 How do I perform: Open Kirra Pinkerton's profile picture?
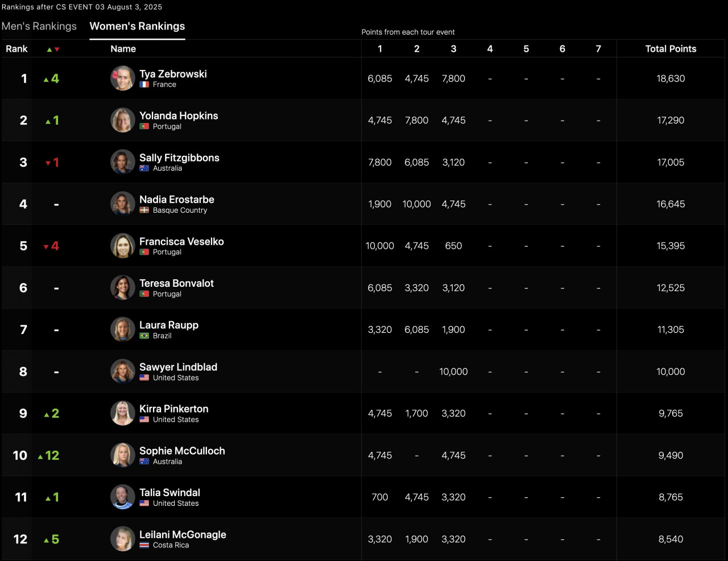[122, 414]
